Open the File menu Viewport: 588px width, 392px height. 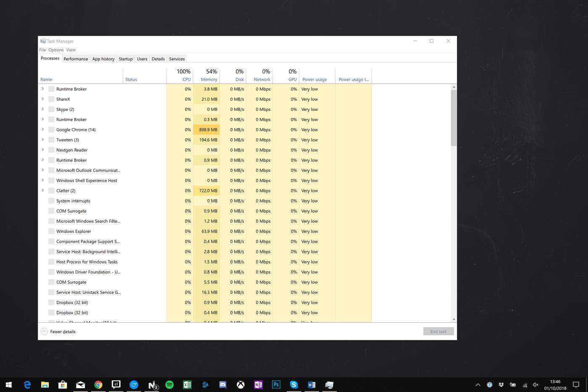(x=42, y=50)
